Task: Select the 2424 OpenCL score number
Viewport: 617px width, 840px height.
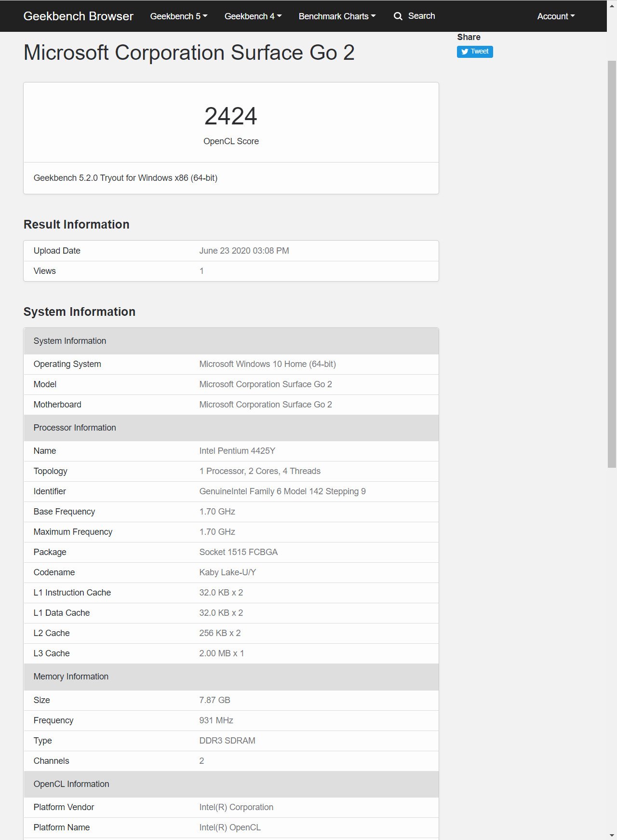Action: click(x=231, y=116)
